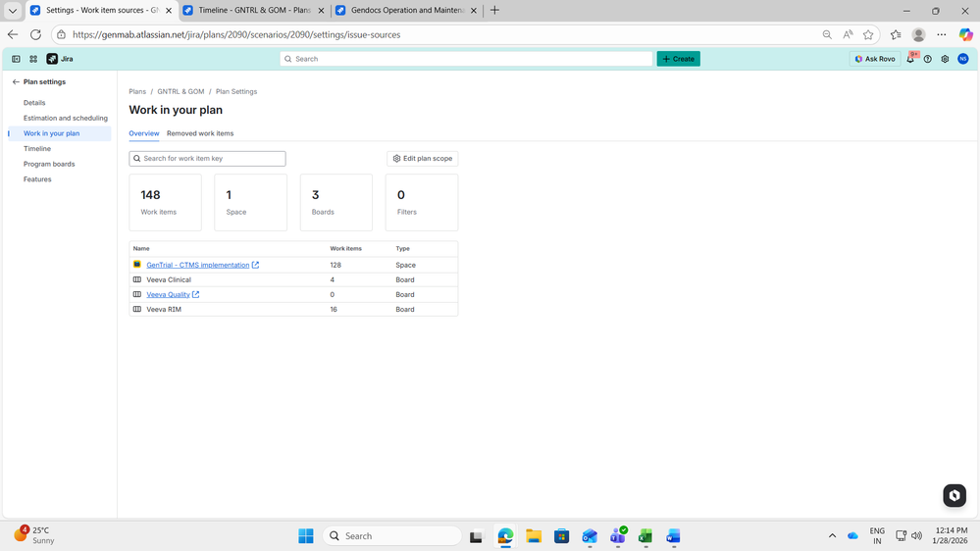
Task: Select Work in your plan item
Action: click(60, 133)
